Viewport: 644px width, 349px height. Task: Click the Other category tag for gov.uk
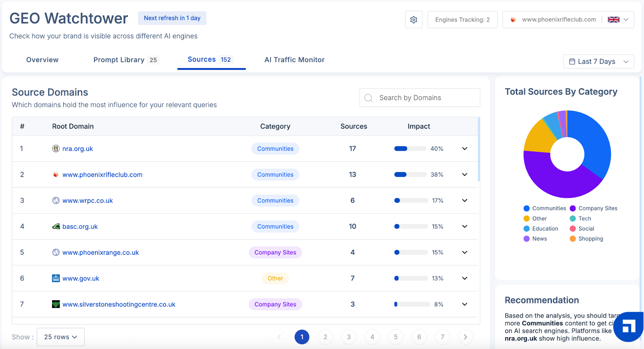[x=275, y=278]
